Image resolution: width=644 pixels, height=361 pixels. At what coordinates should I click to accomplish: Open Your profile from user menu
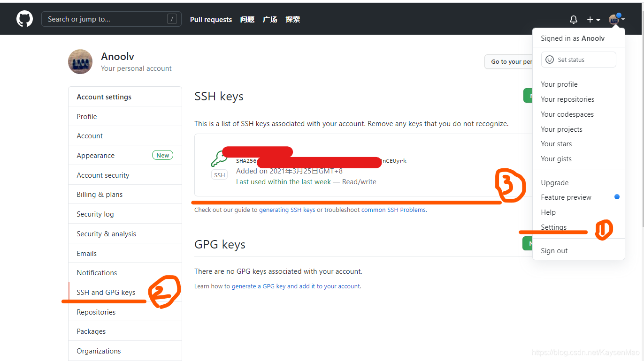[578, 84]
